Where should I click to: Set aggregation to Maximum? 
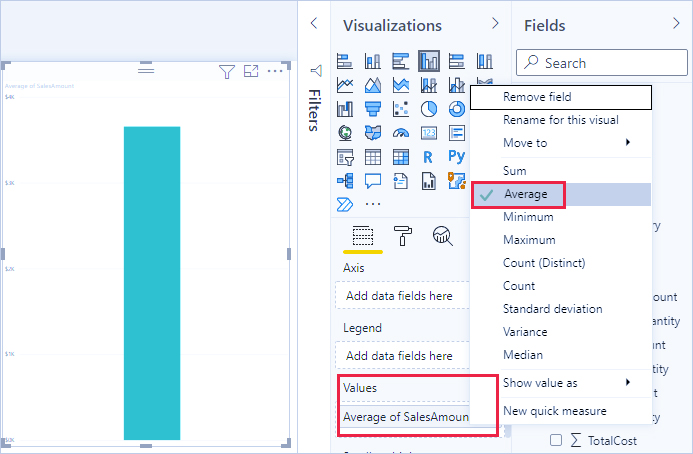point(561,240)
